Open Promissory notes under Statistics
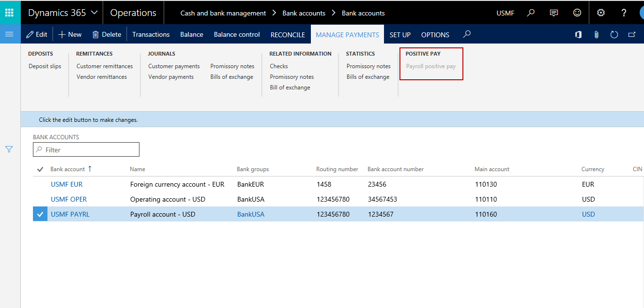This screenshot has height=308, width=644. [x=368, y=66]
